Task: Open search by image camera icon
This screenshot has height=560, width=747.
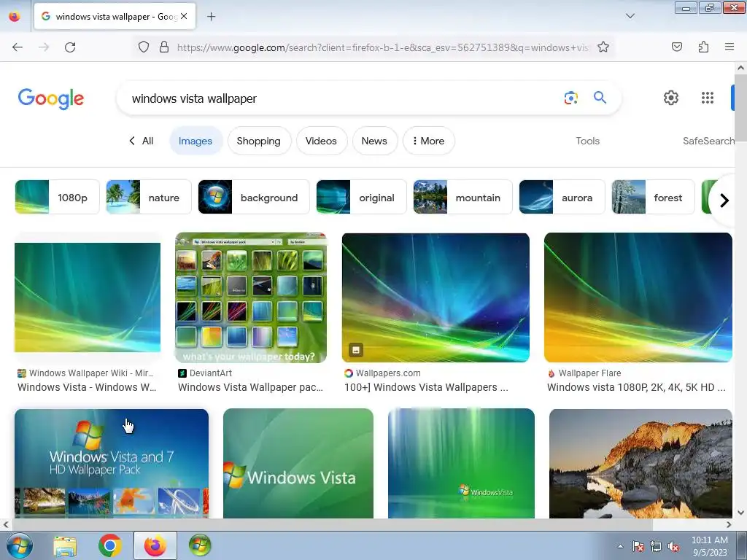Action: click(570, 98)
